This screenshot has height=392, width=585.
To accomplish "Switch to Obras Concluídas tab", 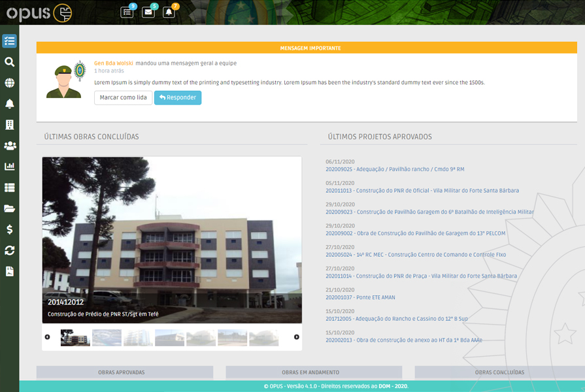I will (499, 372).
